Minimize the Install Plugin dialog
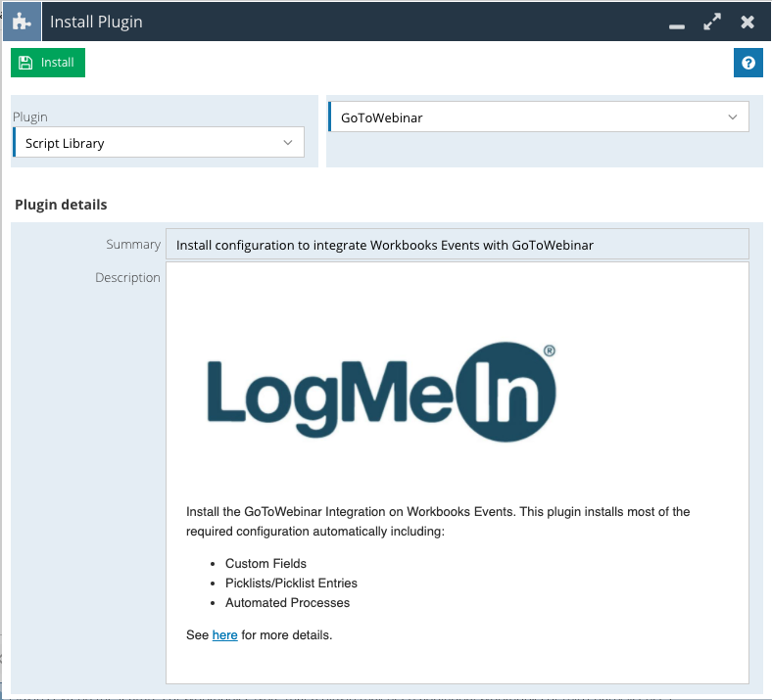The height and width of the screenshot is (700, 772). [x=676, y=23]
